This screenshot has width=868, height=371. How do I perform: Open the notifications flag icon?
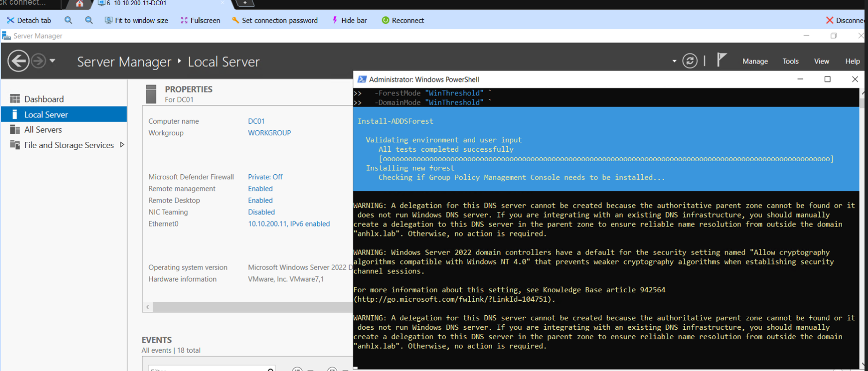[721, 60]
